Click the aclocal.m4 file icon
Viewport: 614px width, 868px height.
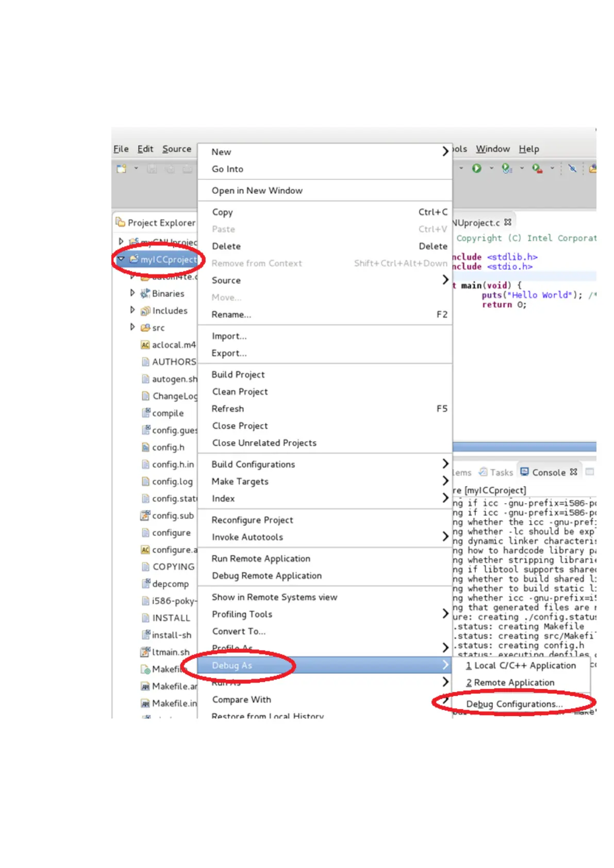tap(145, 345)
